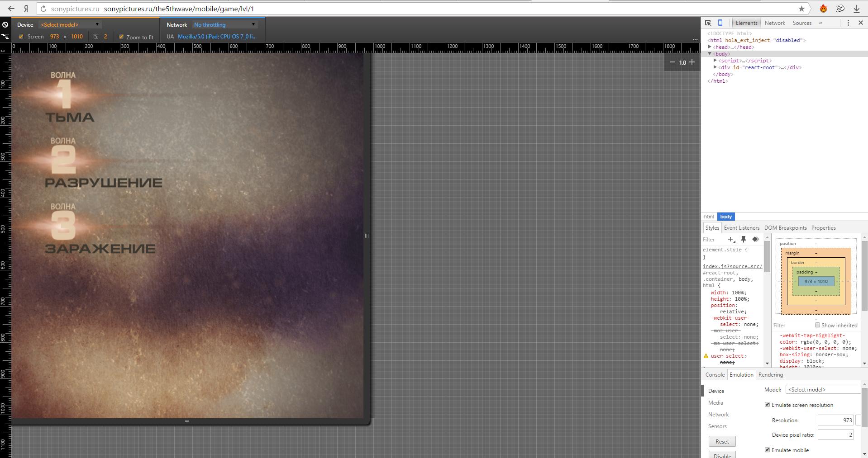Reload the page with the refresh icon
Viewport: 868px width, 458px height.
(43, 9)
